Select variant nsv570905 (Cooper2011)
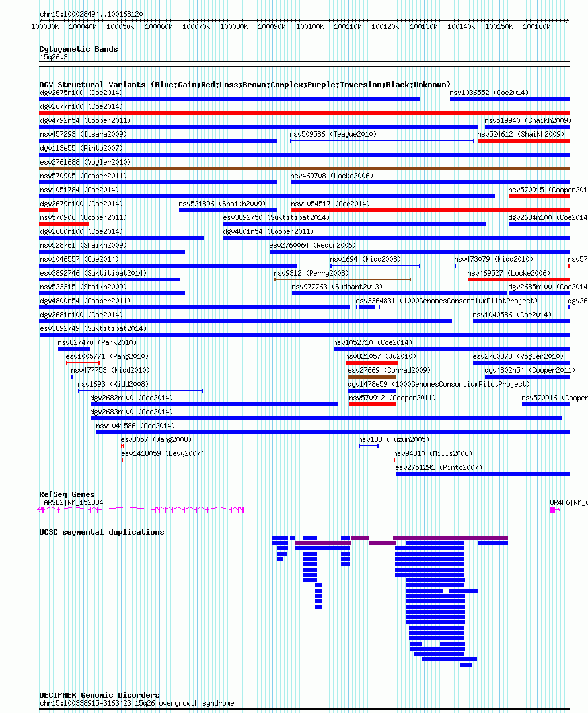The height and width of the screenshot is (713, 588). [83, 176]
